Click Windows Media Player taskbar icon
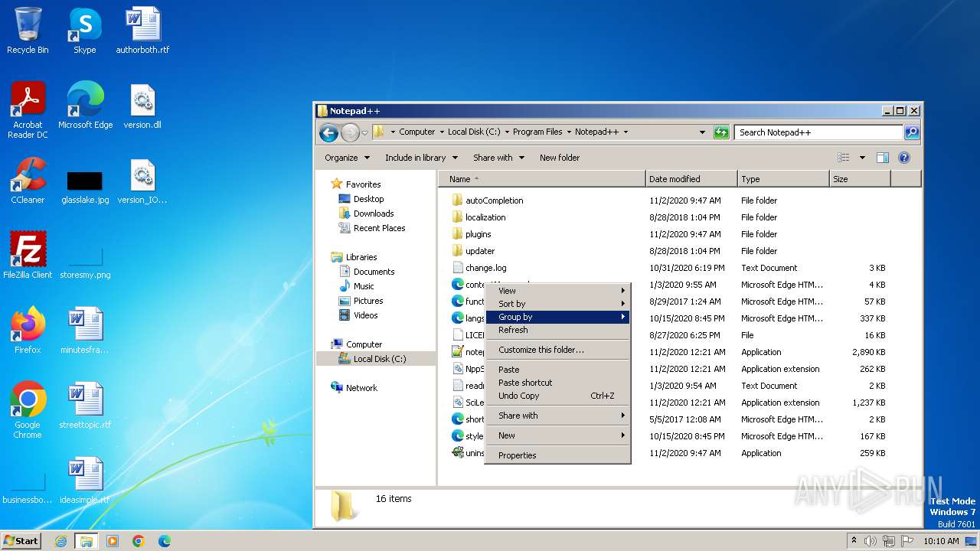The height and width of the screenshot is (551, 980). [x=113, y=541]
